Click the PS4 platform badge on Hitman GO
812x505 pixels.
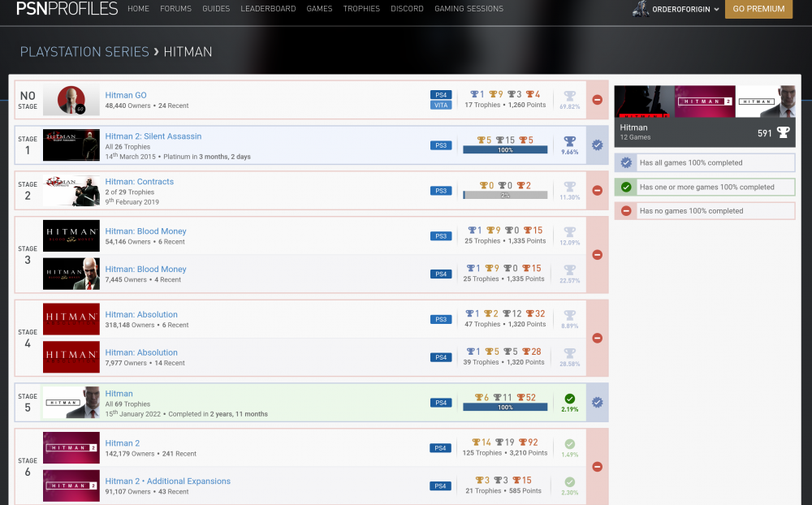[441, 94]
